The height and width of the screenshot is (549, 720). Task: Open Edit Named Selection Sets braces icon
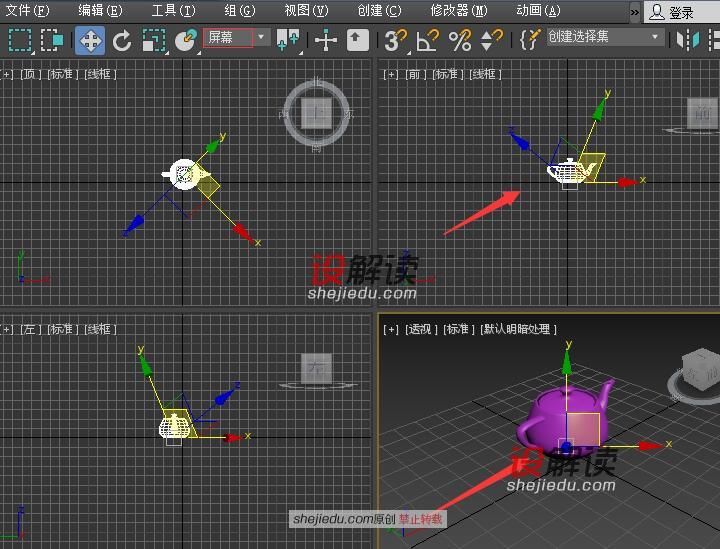click(x=530, y=39)
